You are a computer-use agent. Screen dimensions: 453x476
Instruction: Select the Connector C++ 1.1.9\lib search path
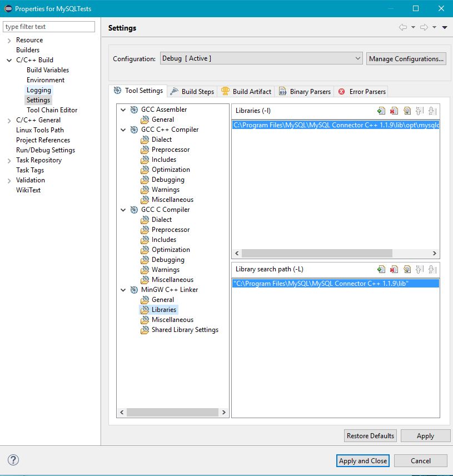coord(336,284)
